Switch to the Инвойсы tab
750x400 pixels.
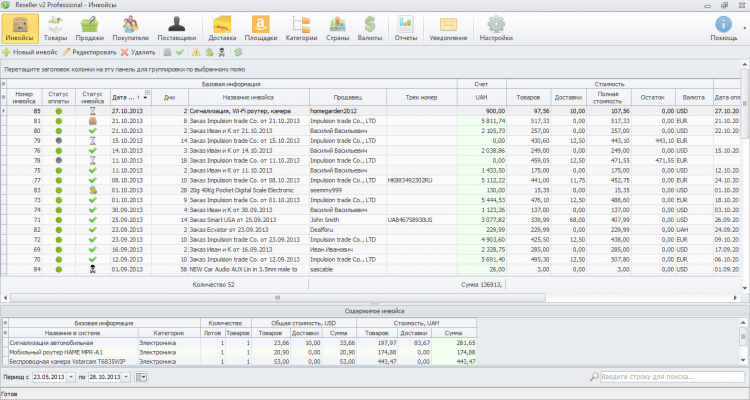pyautogui.click(x=21, y=27)
